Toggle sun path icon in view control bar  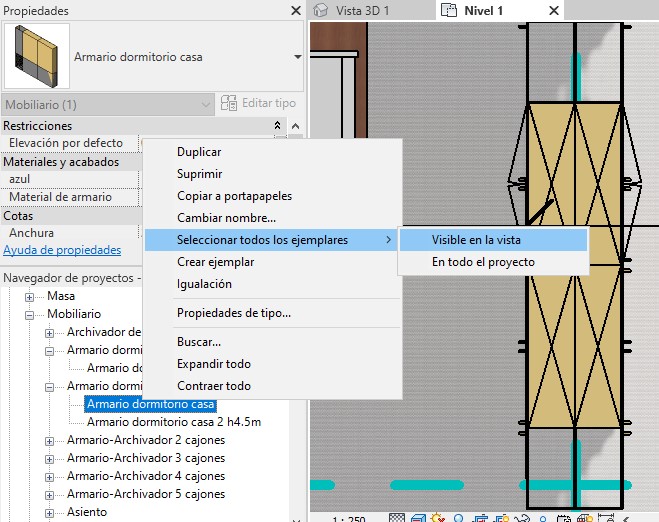coord(436,517)
